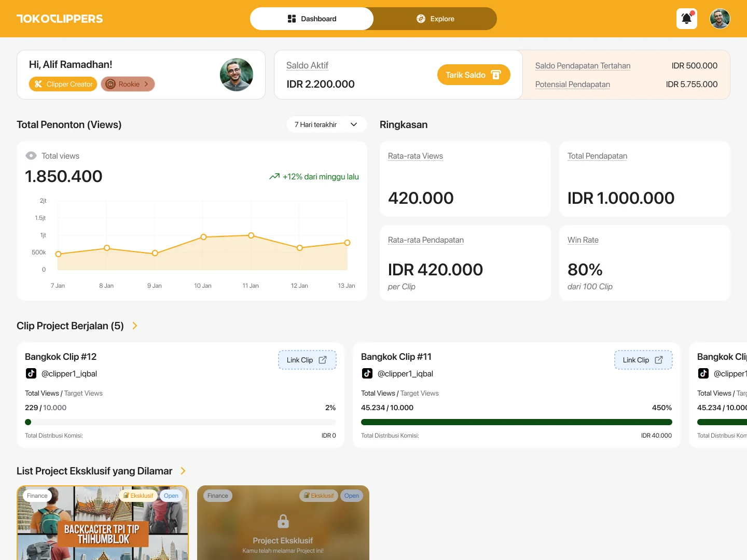Open the Backpacker Finance project thumbnail

click(x=103, y=523)
